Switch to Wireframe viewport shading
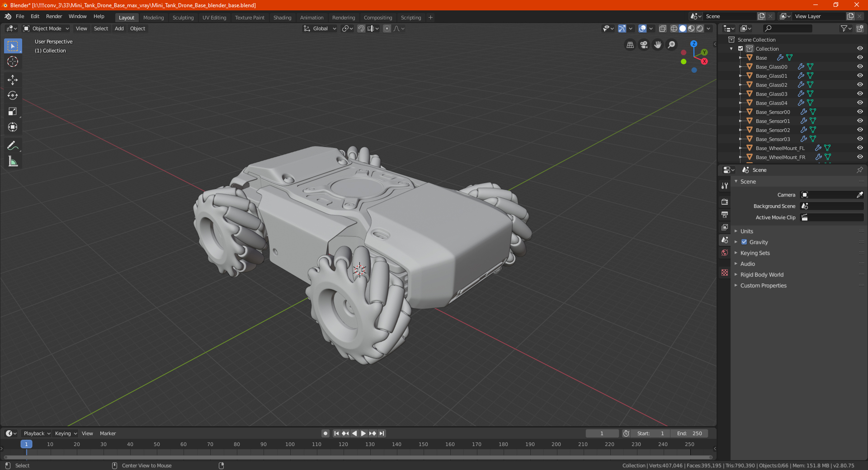This screenshot has width=868, height=470. pyautogui.click(x=674, y=28)
